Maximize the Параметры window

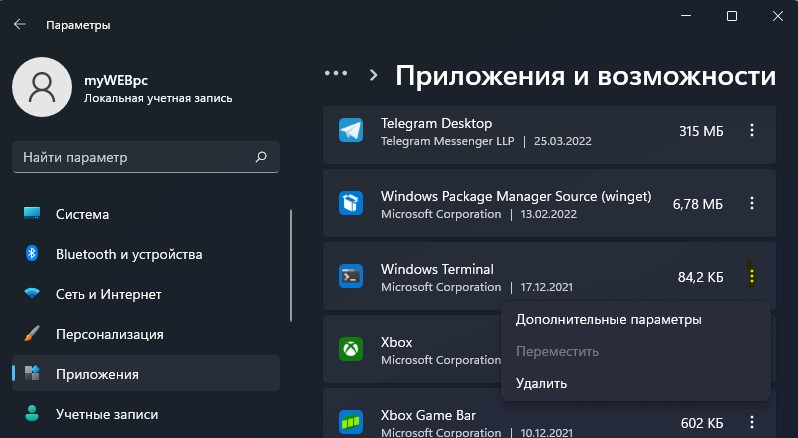click(x=732, y=16)
